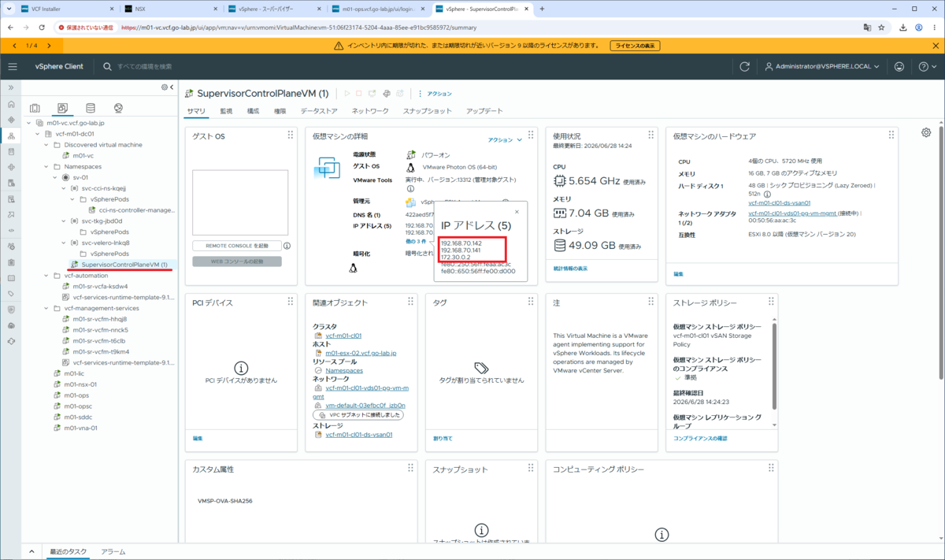Collapse the inventory tree panel arrow
The height and width of the screenshot is (560, 945).
[x=172, y=87]
